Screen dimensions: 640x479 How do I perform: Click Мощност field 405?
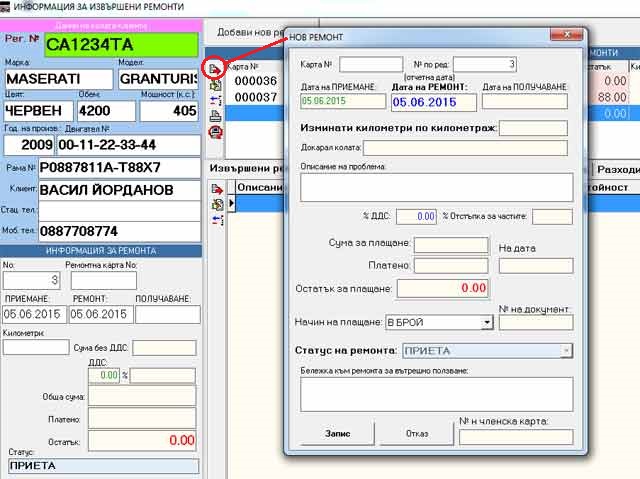point(169,111)
